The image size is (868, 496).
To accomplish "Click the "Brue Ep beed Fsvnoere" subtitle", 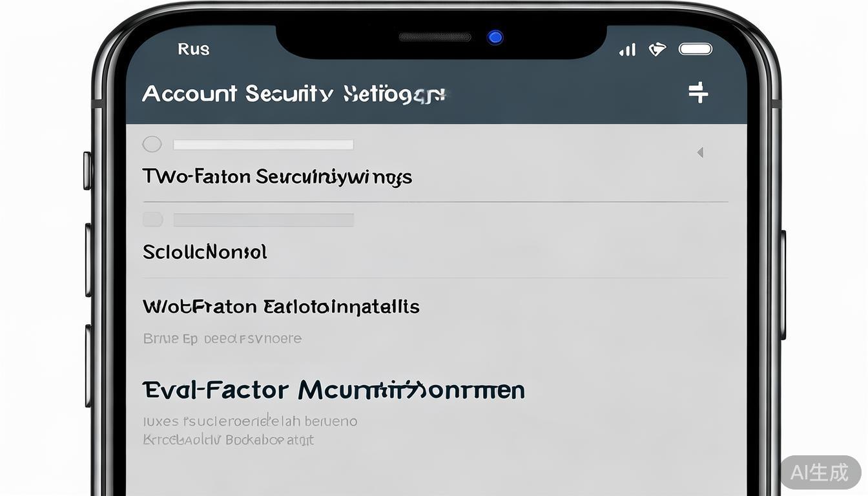I will coord(222,338).
